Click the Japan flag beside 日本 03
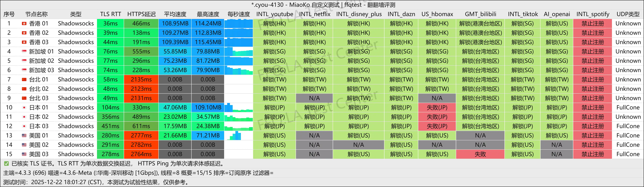This screenshot has height=187, width=644. pos(24,126)
